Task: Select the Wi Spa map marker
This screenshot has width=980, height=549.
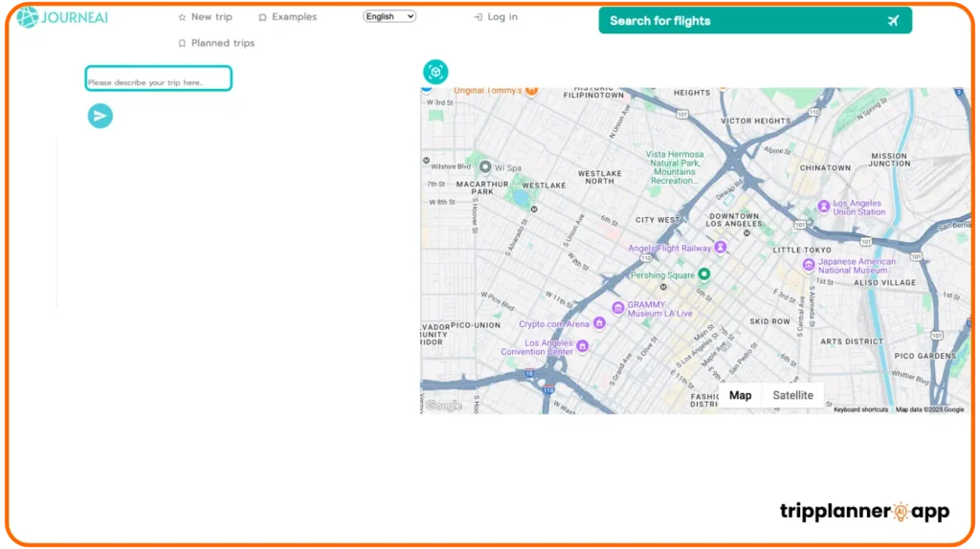Action: (485, 166)
